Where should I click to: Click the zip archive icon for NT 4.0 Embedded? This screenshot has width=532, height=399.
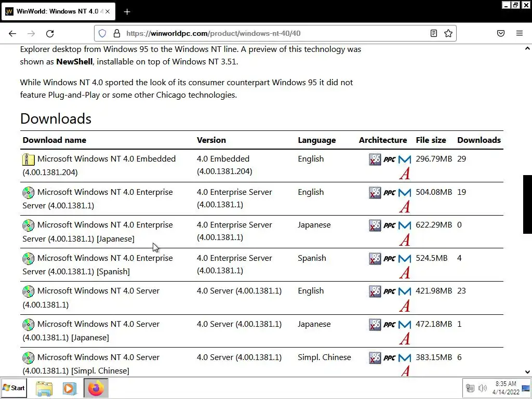pos(28,159)
